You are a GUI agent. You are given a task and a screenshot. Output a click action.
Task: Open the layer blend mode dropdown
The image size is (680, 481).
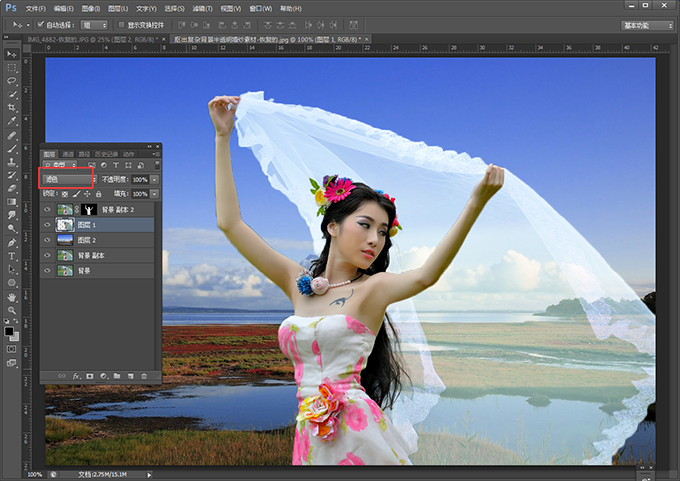pos(66,179)
